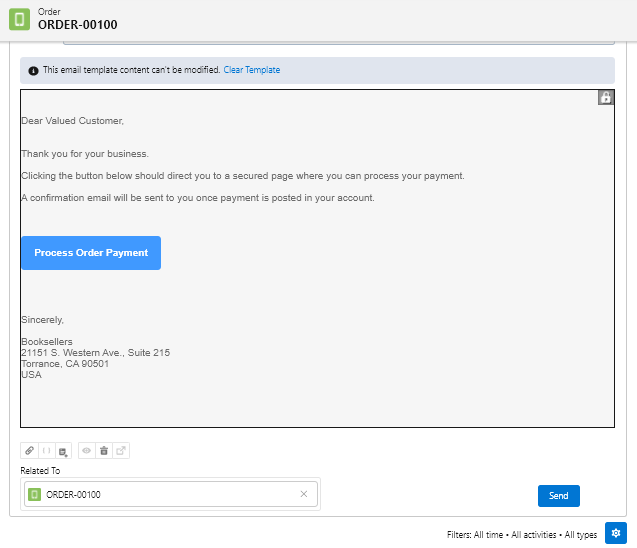637x548 pixels.
Task: Preview the email with eye icon
Action: coord(86,451)
